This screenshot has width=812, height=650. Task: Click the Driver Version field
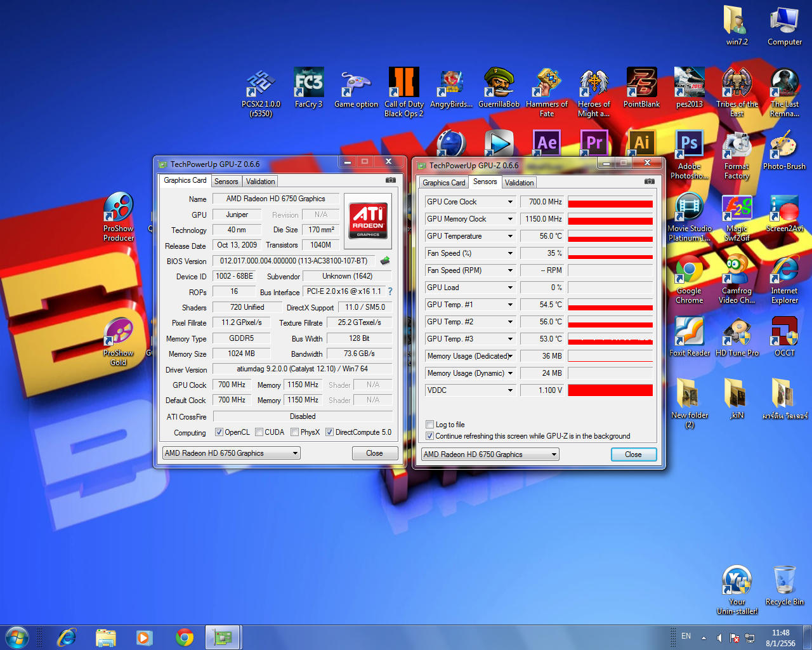pos(302,369)
